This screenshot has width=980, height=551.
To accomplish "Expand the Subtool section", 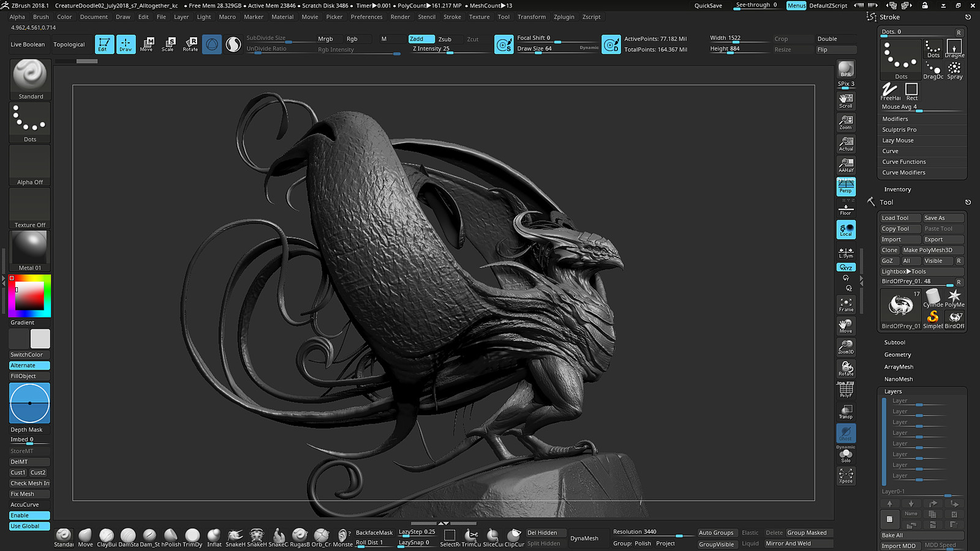I will [894, 342].
